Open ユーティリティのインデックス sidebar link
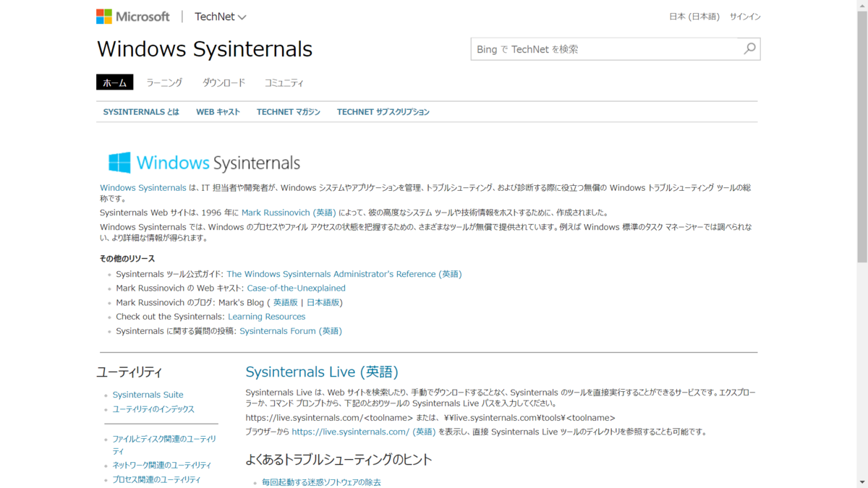The width and height of the screenshot is (868, 488). coord(153,409)
